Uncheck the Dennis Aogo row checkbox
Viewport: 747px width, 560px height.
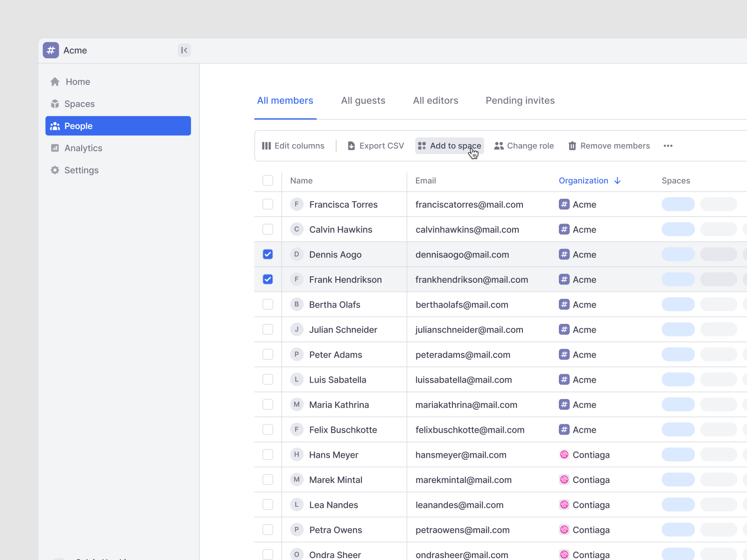coord(268,254)
